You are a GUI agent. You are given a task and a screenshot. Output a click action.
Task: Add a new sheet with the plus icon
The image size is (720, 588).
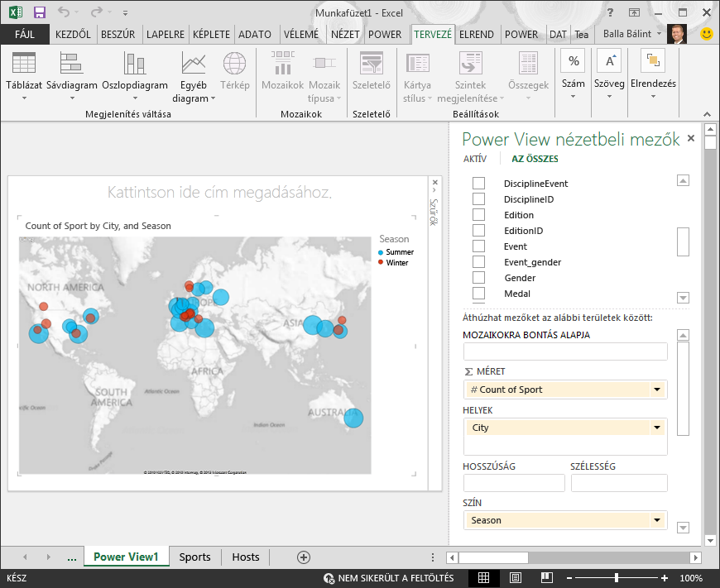pyautogui.click(x=304, y=557)
